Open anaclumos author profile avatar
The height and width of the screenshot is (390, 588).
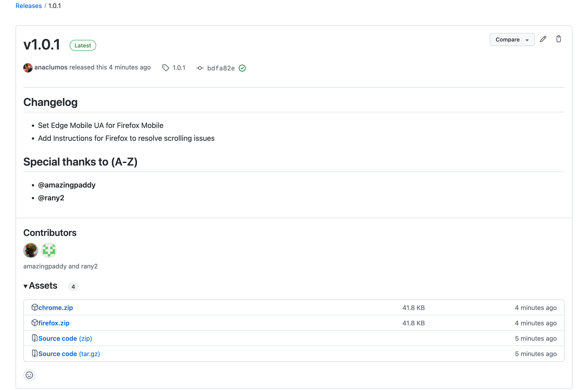pyautogui.click(x=28, y=68)
